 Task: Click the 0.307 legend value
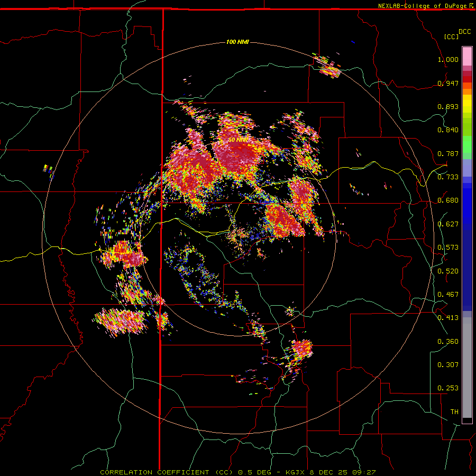click(x=448, y=364)
